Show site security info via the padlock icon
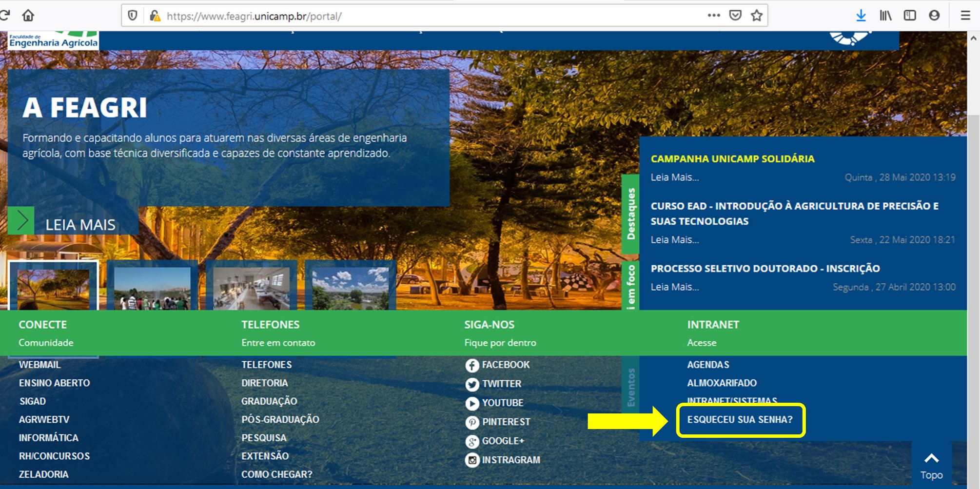This screenshot has width=980, height=489. point(155,16)
